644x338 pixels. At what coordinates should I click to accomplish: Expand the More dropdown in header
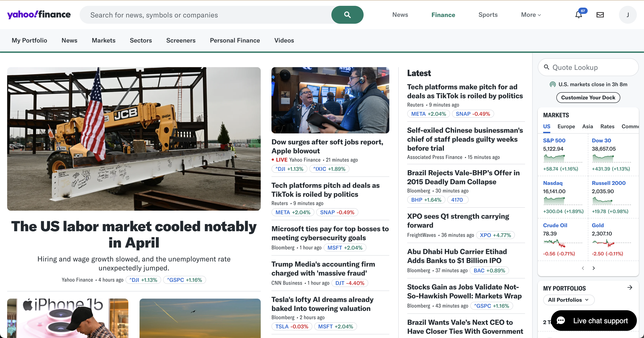coord(531,15)
